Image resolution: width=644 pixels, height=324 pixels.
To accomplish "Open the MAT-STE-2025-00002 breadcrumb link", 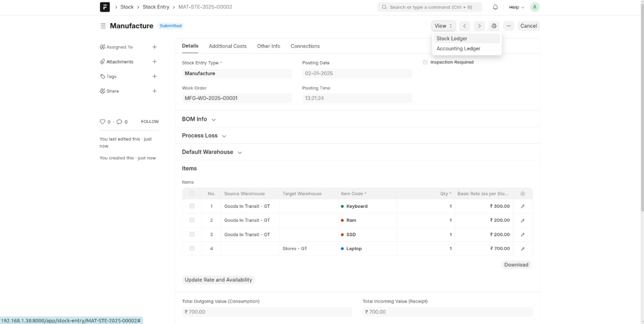I will point(206,7).
